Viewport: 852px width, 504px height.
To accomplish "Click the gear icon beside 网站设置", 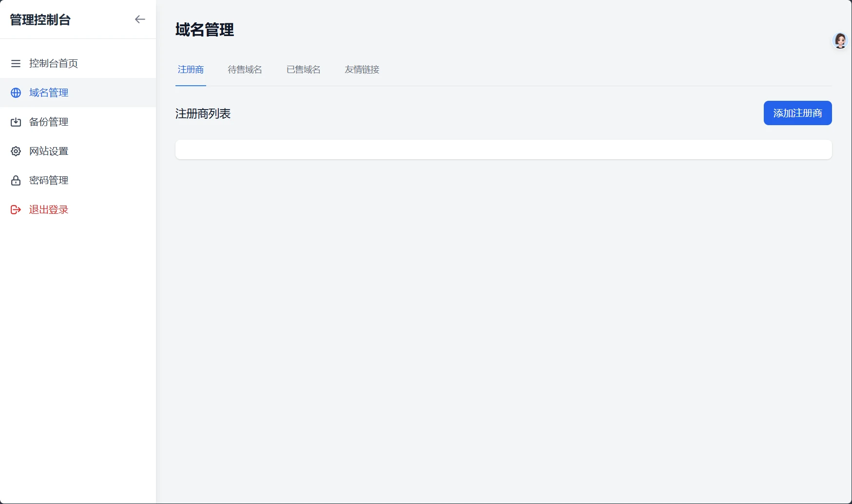I will [x=16, y=151].
